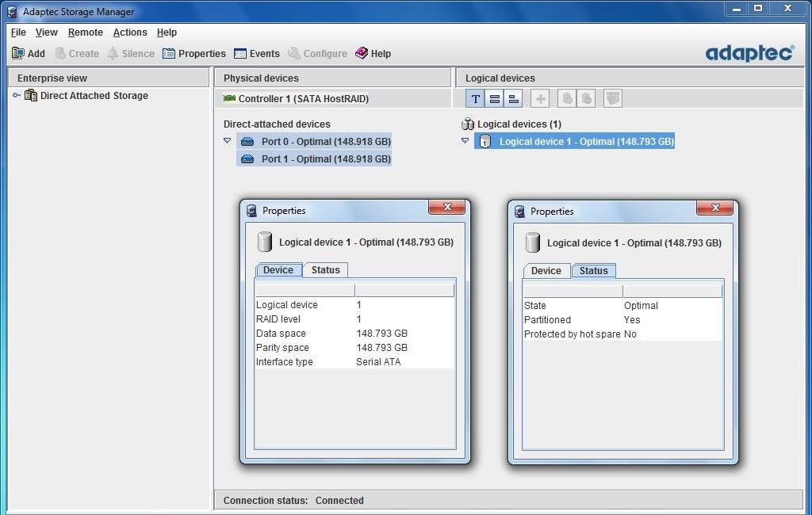Select Port 1 - Optimal drive entry

coord(314,159)
